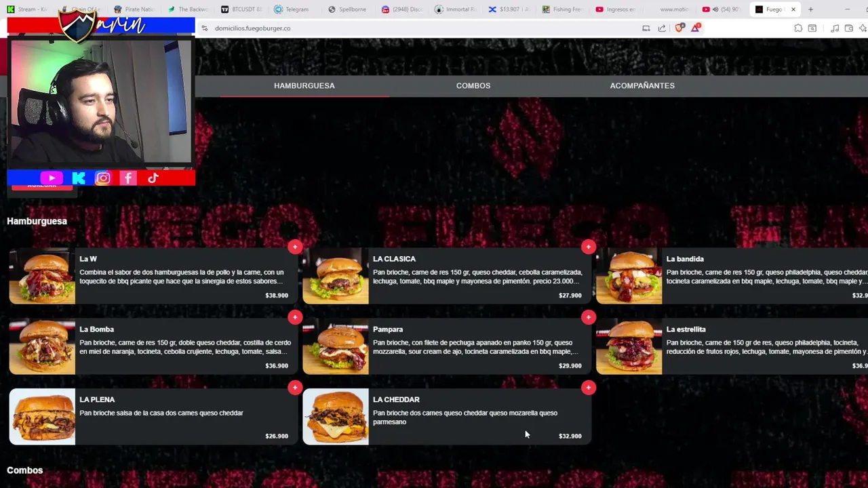
Task: Switch to the Pirate Nation browser tab
Action: 134,9
